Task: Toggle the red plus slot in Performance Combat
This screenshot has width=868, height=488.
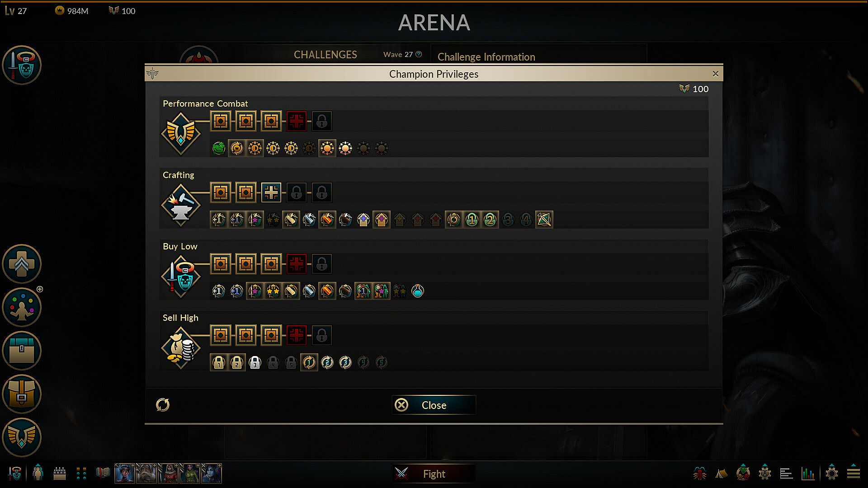Action: click(x=297, y=121)
